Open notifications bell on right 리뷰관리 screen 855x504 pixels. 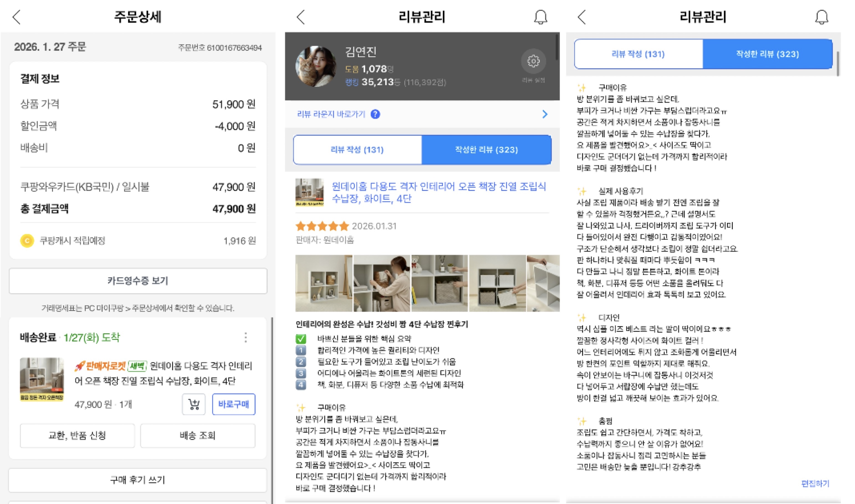tap(822, 17)
